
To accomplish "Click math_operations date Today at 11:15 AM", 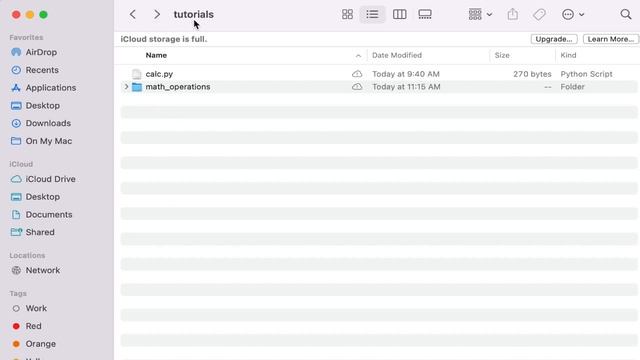I will 406,87.
